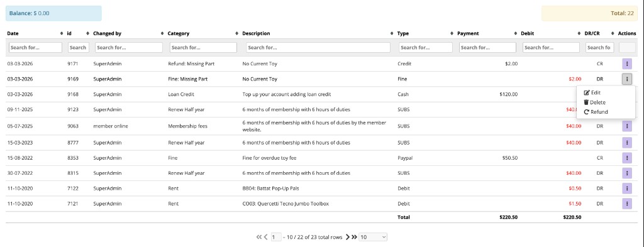Jump to last page of rows
The image size is (644, 247).
tap(355, 237)
